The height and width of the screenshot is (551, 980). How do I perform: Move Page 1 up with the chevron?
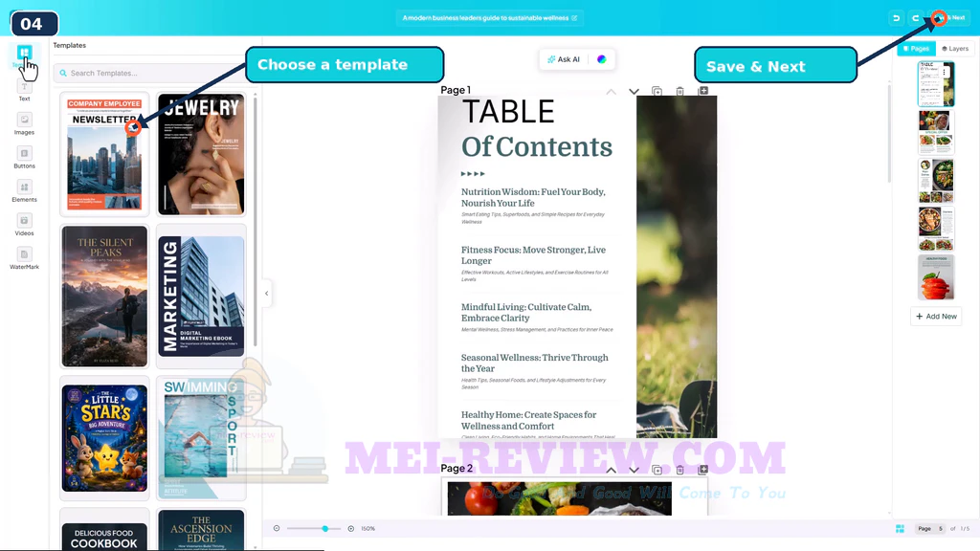click(x=612, y=91)
